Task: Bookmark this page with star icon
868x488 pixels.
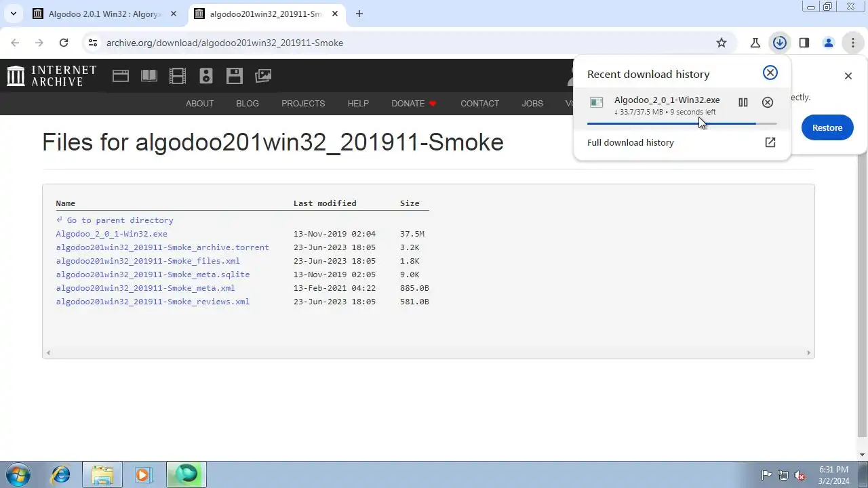Action: [722, 43]
